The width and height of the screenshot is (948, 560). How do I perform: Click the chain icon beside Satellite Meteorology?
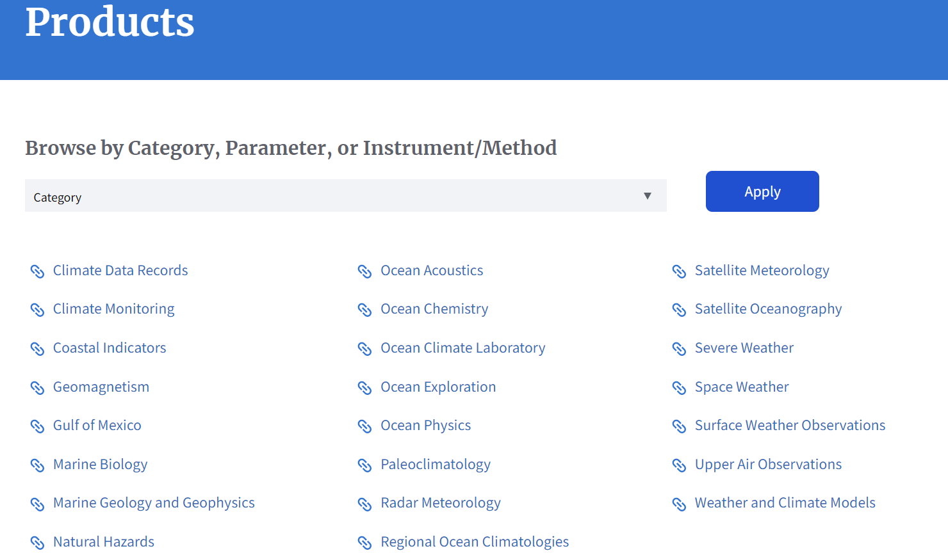tap(679, 271)
